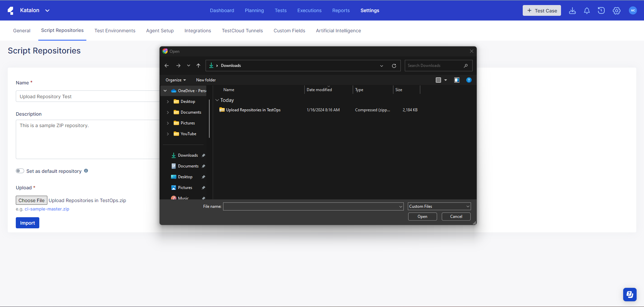Select Upload Repositories in TestOps file

click(253, 110)
